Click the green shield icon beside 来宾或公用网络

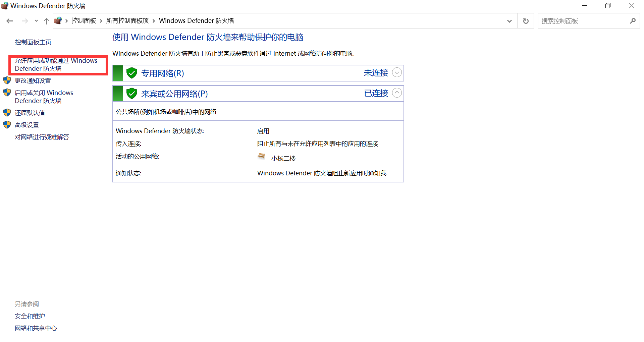coord(132,93)
